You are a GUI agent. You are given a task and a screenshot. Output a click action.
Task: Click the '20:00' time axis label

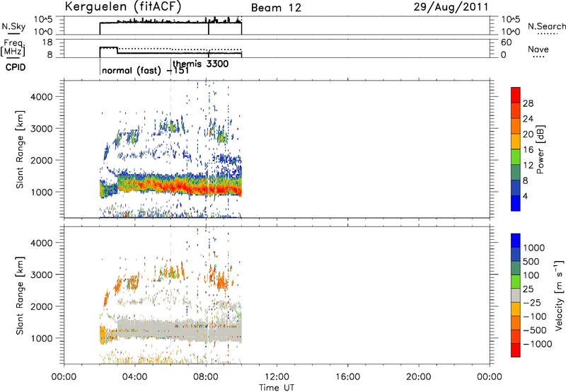click(418, 377)
